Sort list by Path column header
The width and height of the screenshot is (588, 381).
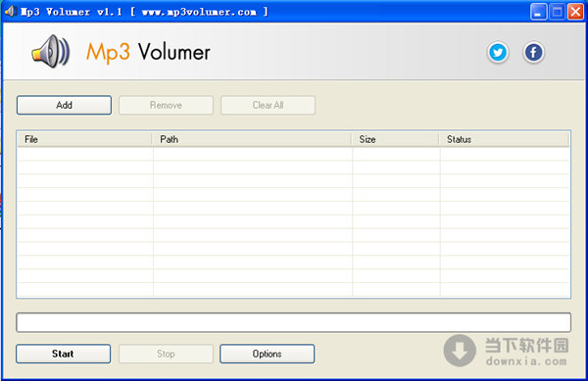[252, 139]
